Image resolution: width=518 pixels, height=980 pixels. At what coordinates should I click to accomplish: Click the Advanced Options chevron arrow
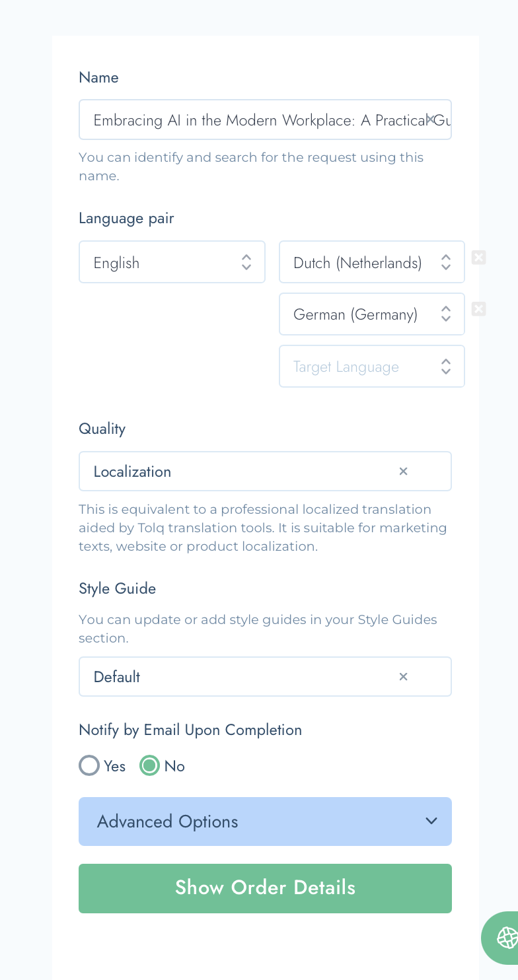tap(431, 821)
